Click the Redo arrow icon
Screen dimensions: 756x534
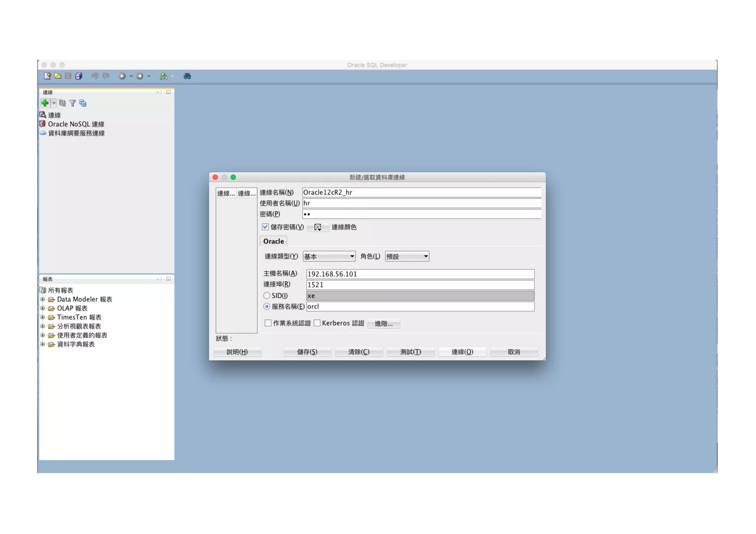tap(106, 76)
